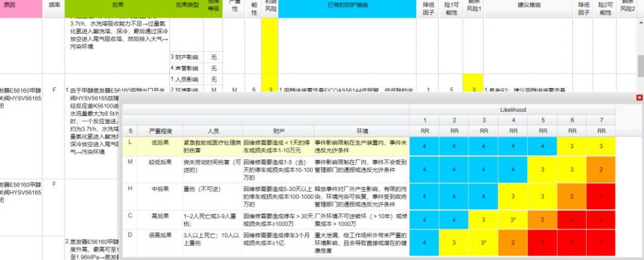Click the 3* cell in severity row C

[514, 220]
